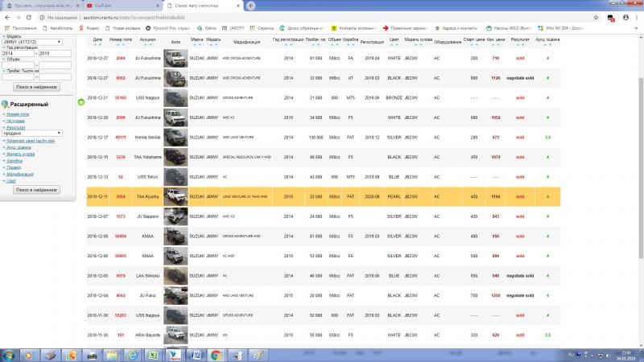Reload the current page
644x362 pixels.
pos(29,18)
